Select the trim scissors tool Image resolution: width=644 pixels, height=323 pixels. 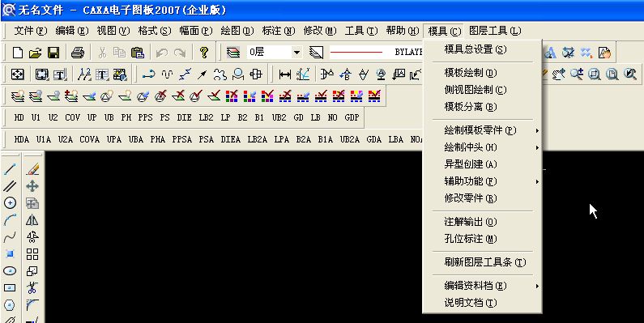(x=32, y=287)
